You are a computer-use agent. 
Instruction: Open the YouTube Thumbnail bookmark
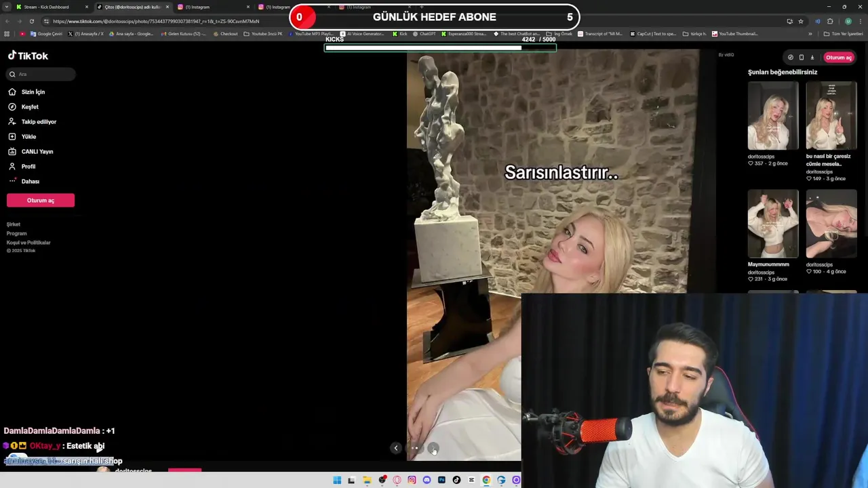pyautogui.click(x=734, y=34)
